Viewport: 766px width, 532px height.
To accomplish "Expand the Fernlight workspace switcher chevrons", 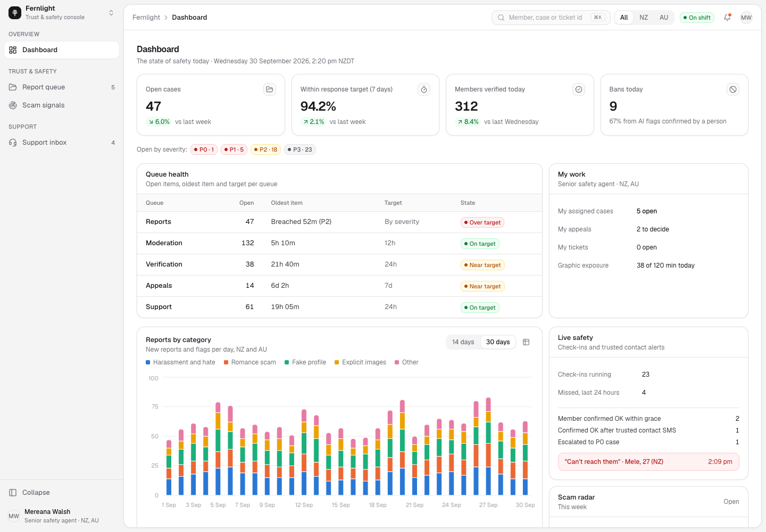I will point(111,13).
